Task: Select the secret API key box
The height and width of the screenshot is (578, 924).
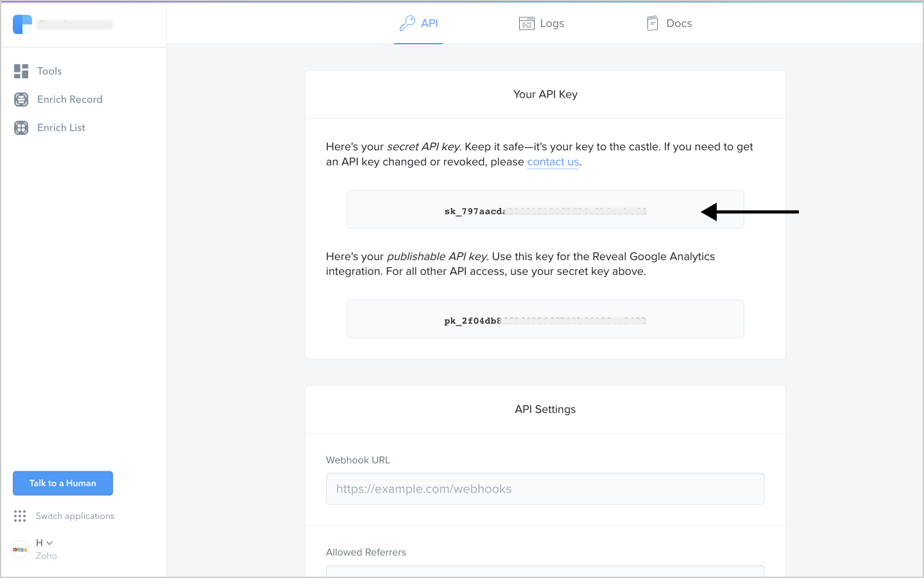Action: (545, 210)
